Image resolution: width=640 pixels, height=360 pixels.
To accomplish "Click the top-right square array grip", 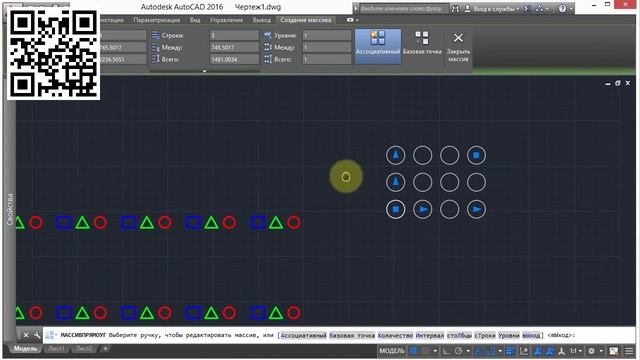I will [x=476, y=155].
